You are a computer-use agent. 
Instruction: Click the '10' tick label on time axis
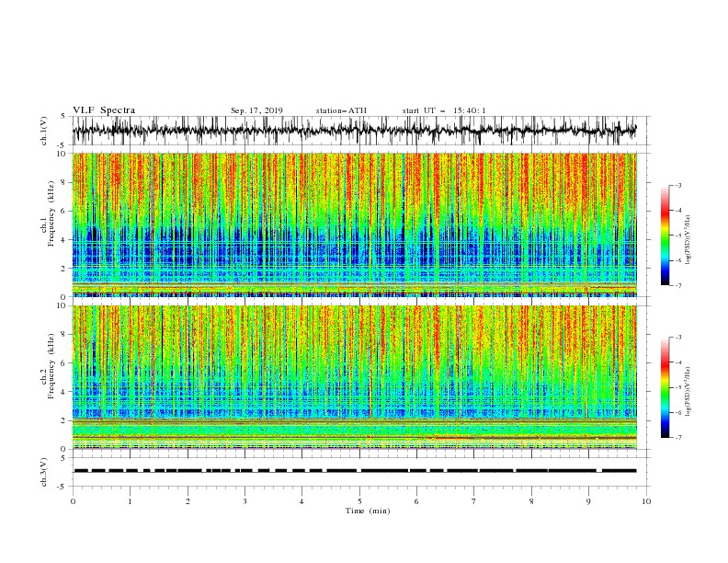click(x=646, y=501)
